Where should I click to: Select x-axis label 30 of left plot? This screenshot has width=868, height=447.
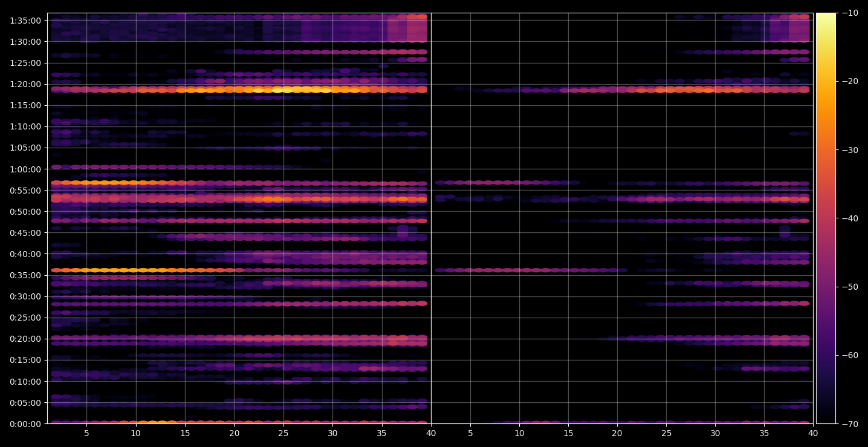pos(332,434)
